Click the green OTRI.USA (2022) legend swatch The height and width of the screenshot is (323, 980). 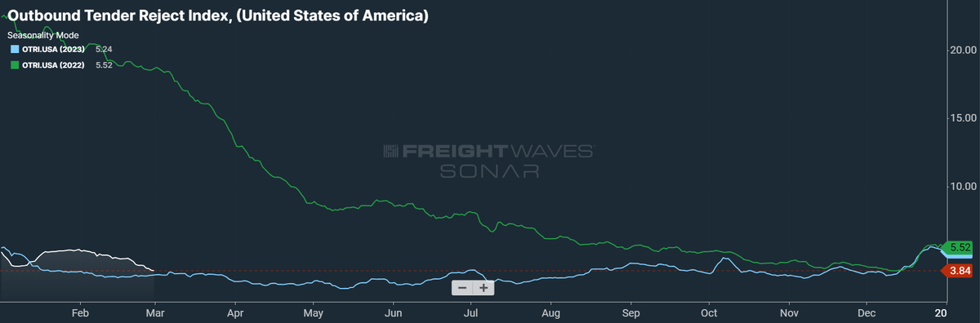[x=14, y=64]
